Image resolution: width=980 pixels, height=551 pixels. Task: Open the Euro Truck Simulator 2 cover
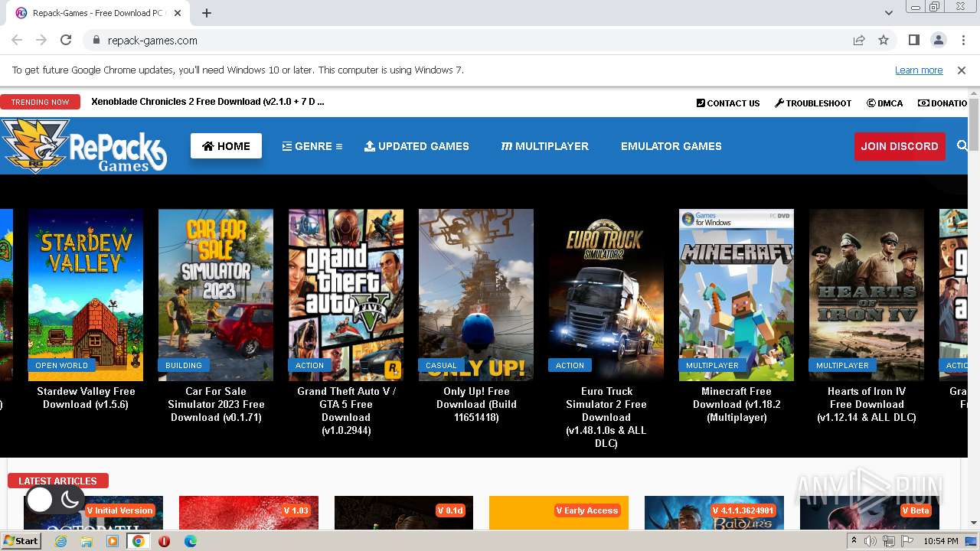click(x=606, y=295)
